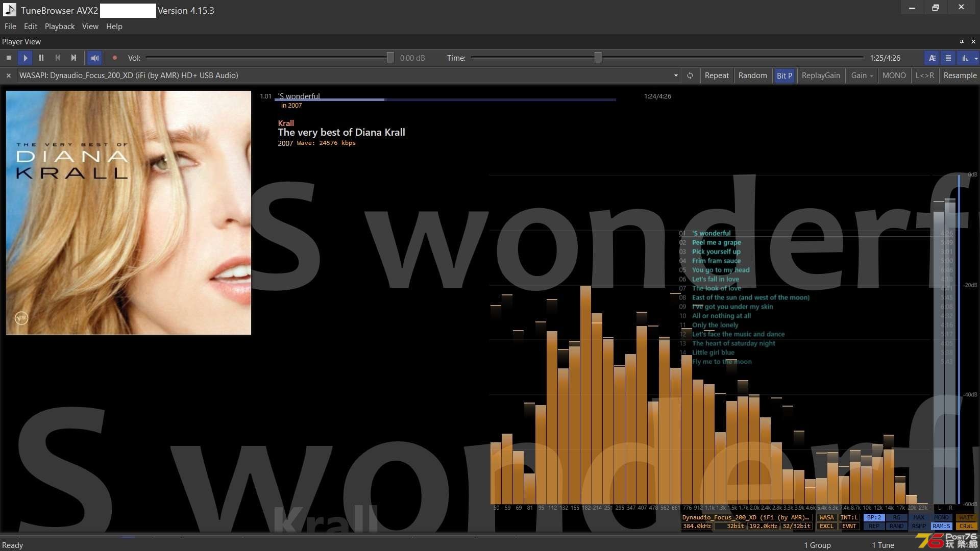Open the WASAPI device dropdown arrow

(x=676, y=76)
